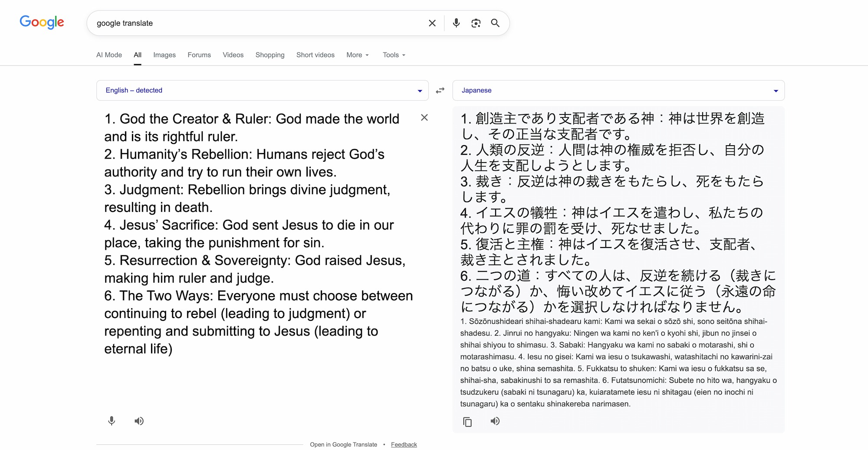Switch to Images tab

coord(164,55)
